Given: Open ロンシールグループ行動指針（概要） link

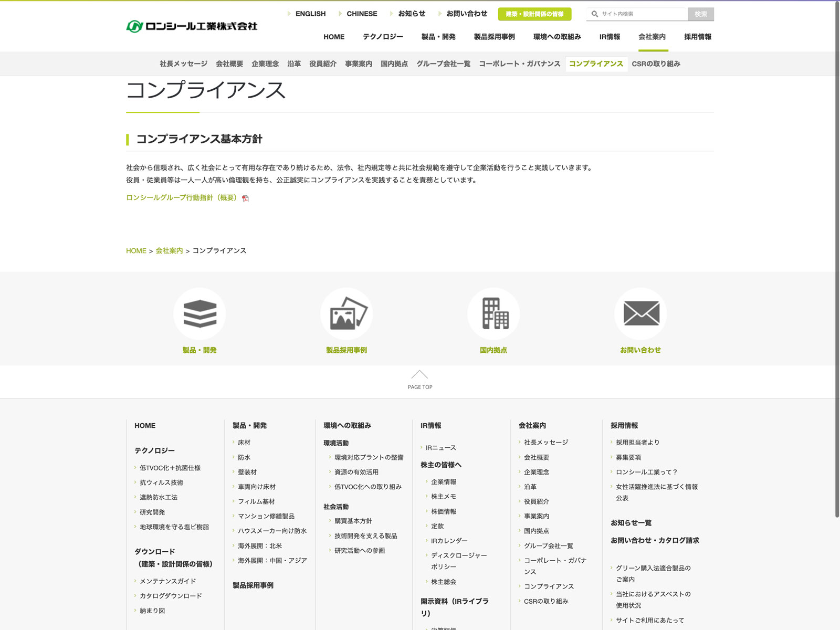Looking at the screenshot, I should click(x=181, y=198).
